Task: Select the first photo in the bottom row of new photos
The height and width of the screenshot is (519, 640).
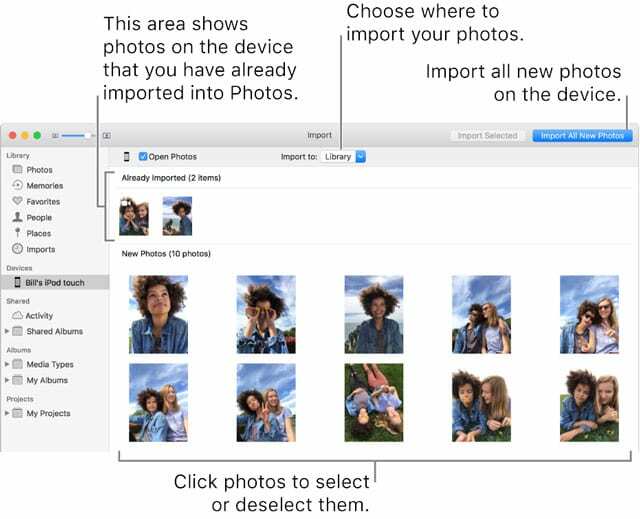Action: tap(158, 403)
